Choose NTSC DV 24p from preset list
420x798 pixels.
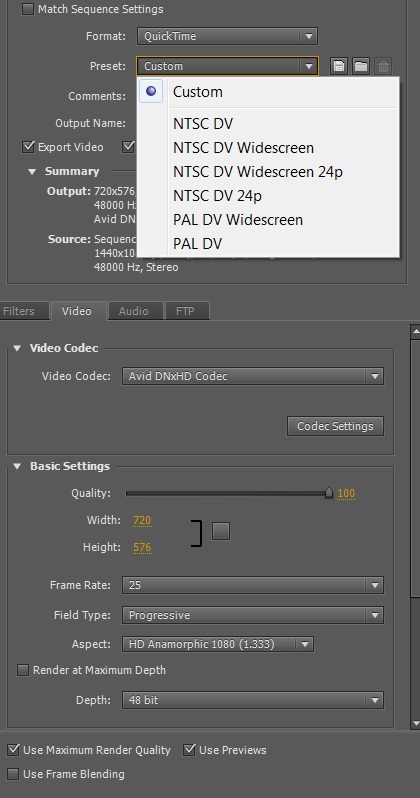pyautogui.click(x=217, y=196)
